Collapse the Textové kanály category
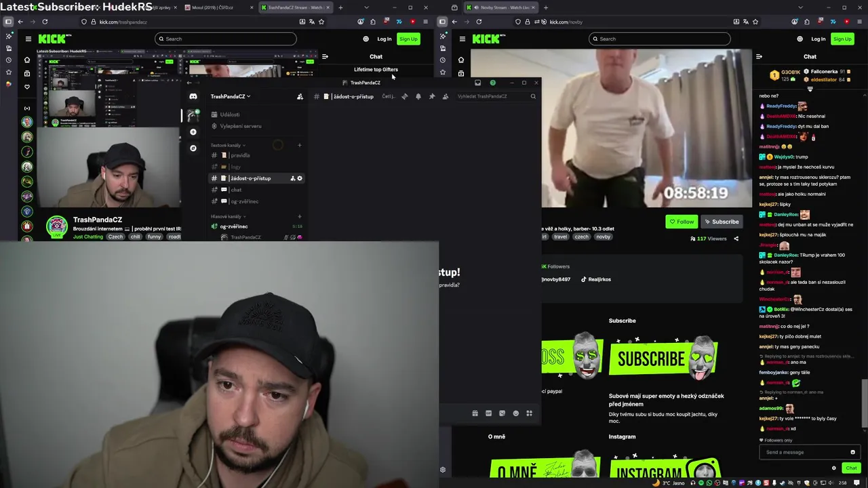This screenshot has width=868, height=488. pos(228,145)
